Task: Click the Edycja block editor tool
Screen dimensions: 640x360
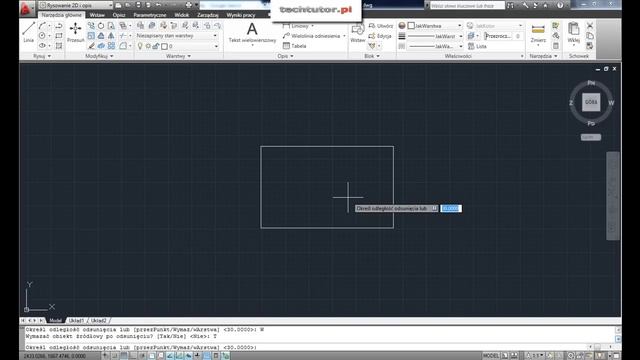Action: [380, 36]
